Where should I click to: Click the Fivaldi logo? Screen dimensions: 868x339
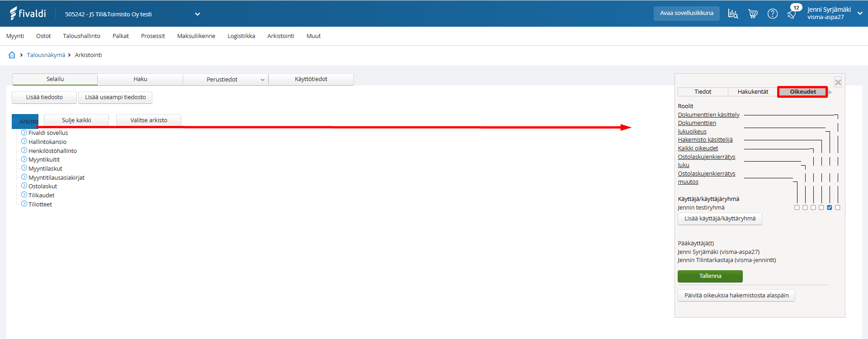click(x=28, y=14)
